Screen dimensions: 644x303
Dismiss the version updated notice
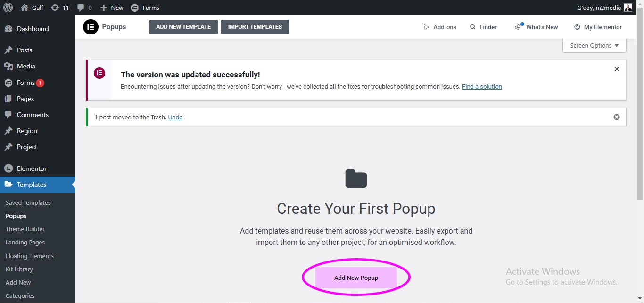[616, 69]
